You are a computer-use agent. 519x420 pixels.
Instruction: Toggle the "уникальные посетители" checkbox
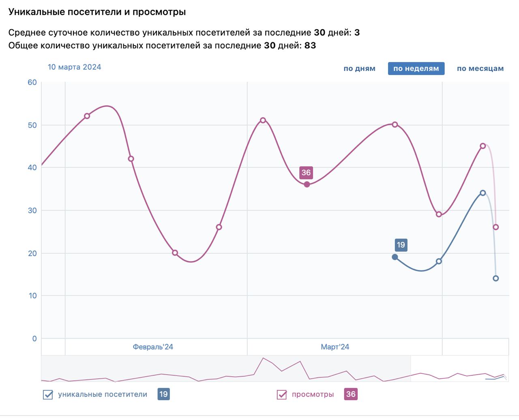coord(48,394)
